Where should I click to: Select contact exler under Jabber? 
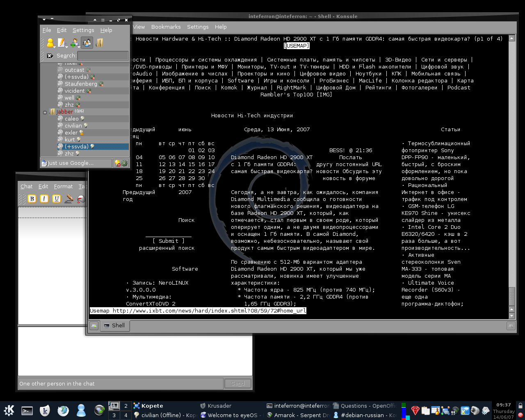coord(93,132)
